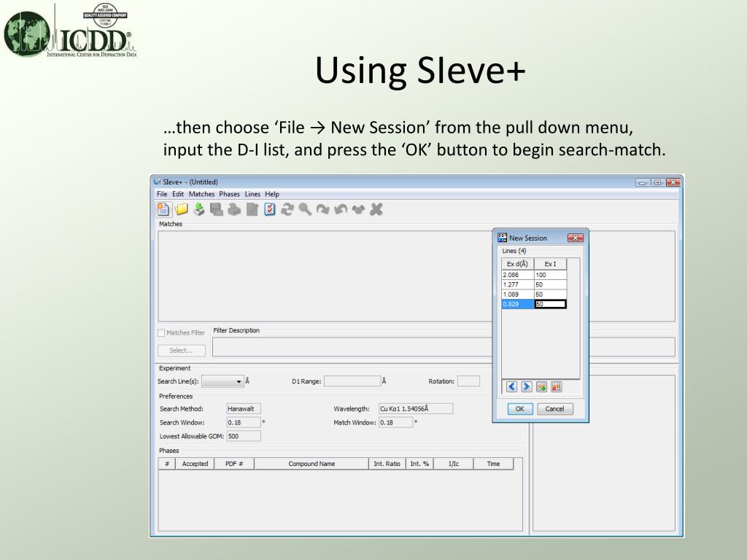Click the PDF # column header
Viewport: 747px width, 560px height.
[x=234, y=464]
